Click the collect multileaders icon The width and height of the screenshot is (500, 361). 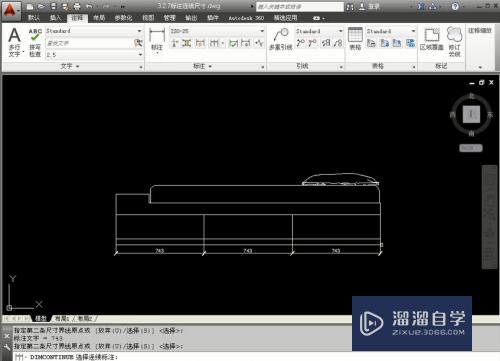pyautogui.click(x=338, y=43)
